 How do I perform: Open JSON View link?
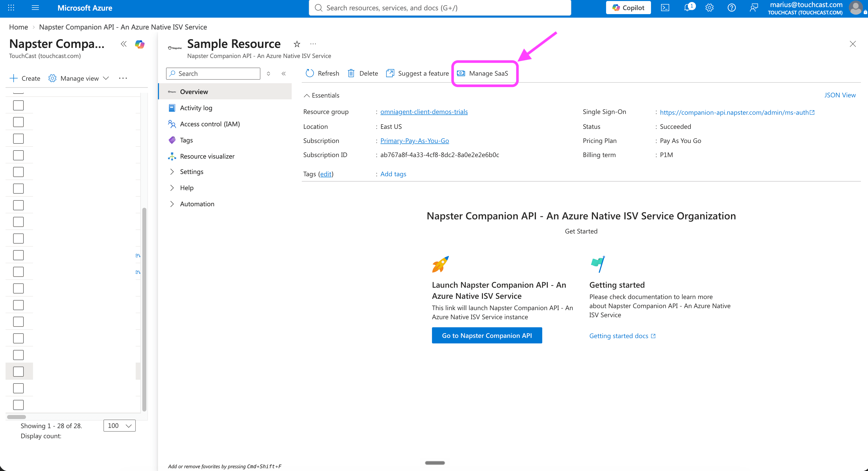[840, 95]
